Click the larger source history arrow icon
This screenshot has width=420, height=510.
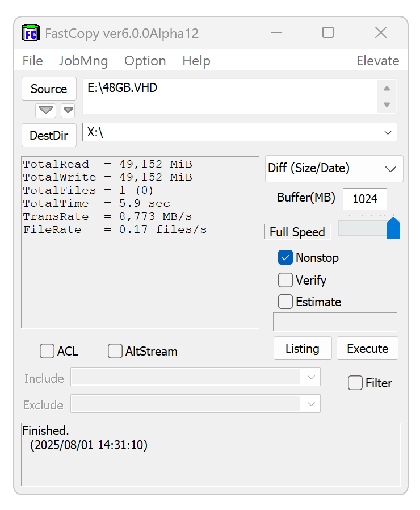pyautogui.click(x=45, y=110)
